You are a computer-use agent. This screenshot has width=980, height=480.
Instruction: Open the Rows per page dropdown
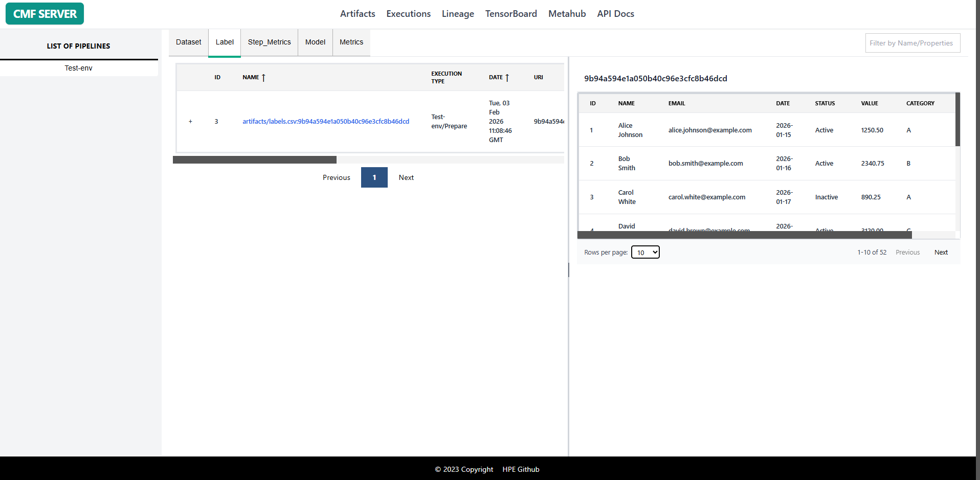pos(645,252)
